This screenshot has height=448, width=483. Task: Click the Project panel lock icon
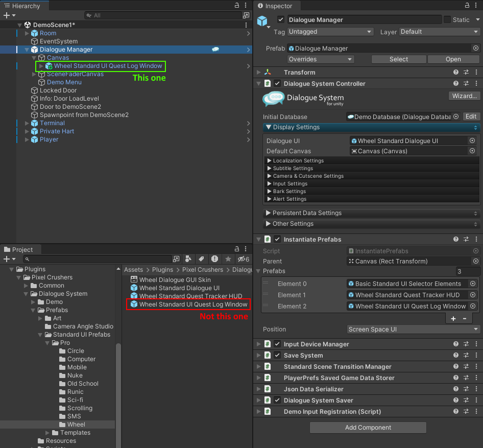pyautogui.click(x=236, y=249)
